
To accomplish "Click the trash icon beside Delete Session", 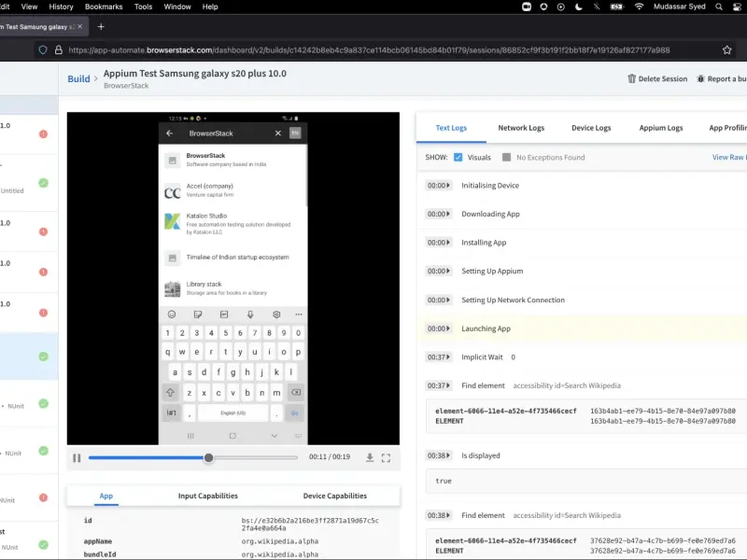I will tap(632, 78).
